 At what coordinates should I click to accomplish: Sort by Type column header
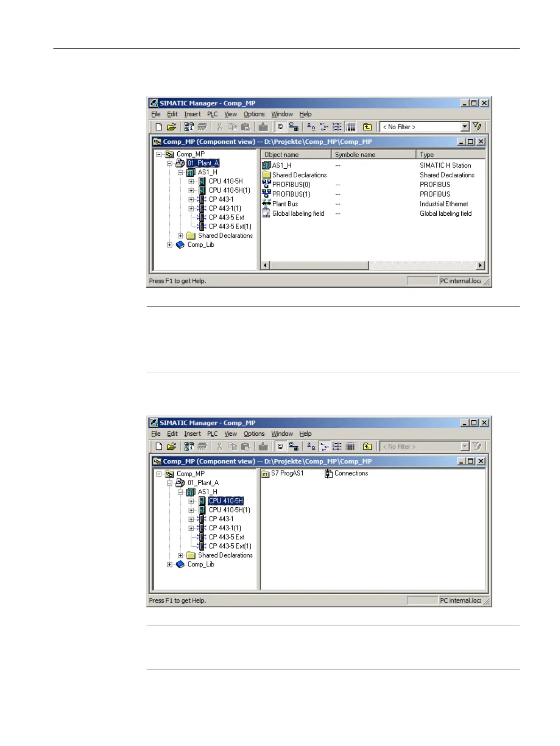click(451, 155)
